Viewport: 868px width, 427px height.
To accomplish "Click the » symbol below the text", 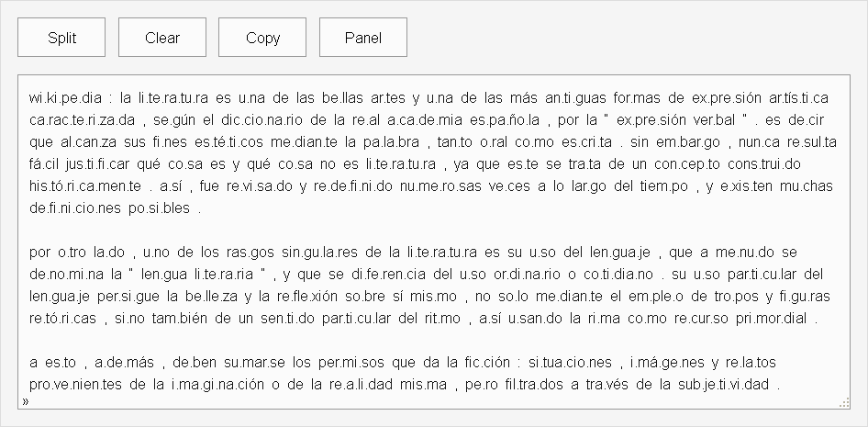I will (26, 401).
